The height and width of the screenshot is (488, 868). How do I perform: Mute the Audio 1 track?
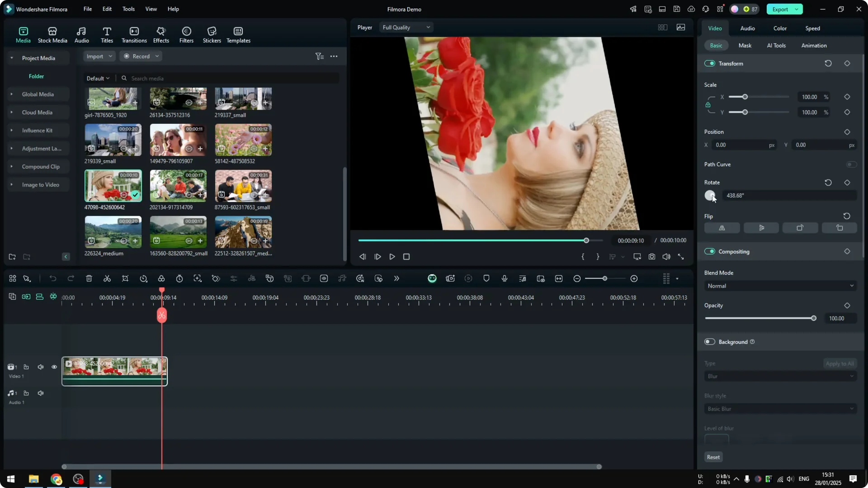point(40,393)
